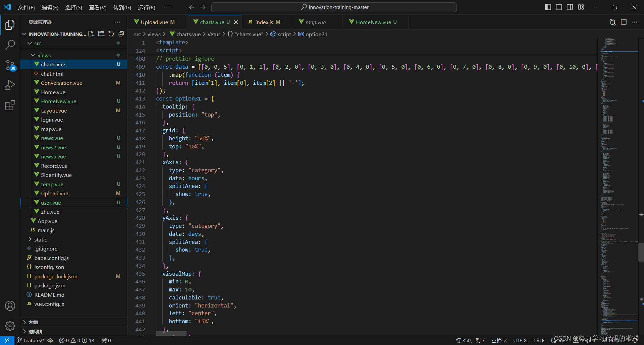Split the editor to the right
Image resolution: width=644 pixels, height=345 pixels.
tap(624, 22)
